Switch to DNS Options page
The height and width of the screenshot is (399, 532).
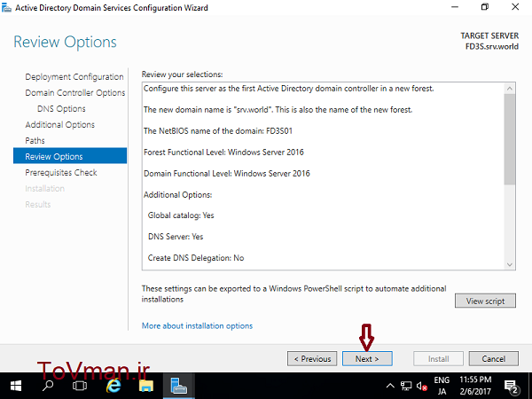61,109
